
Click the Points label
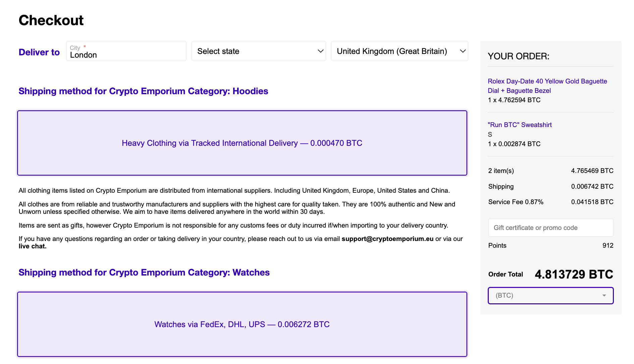(x=497, y=245)
